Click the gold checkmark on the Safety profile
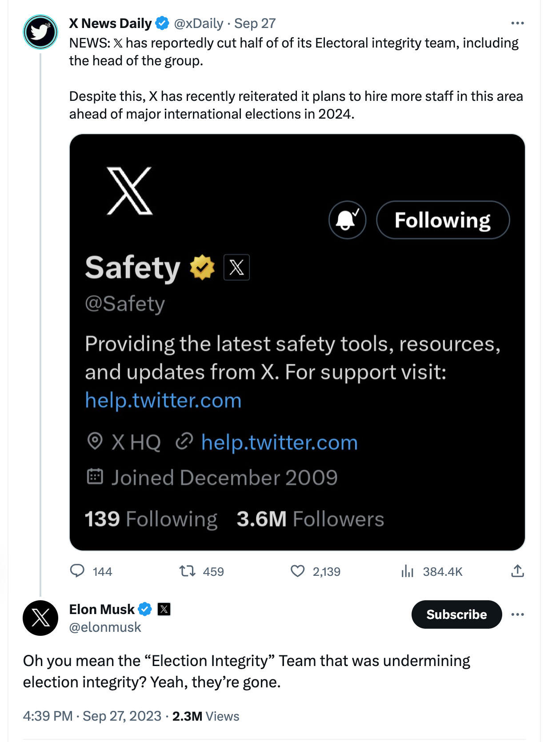Viewport: 560px width, 742px height. coord(202,267)
